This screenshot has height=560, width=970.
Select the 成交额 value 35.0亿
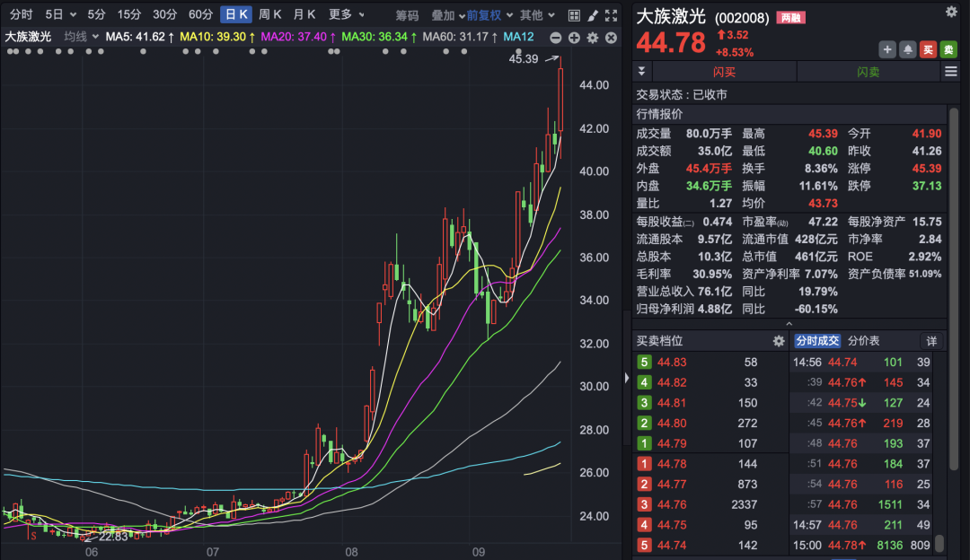pos(715,152)
